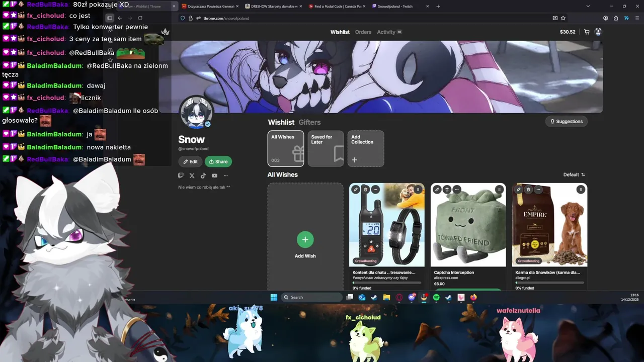Switch to Oczyszczacz Powietrza browser tab
644x362 pixels.
(210, 6)
